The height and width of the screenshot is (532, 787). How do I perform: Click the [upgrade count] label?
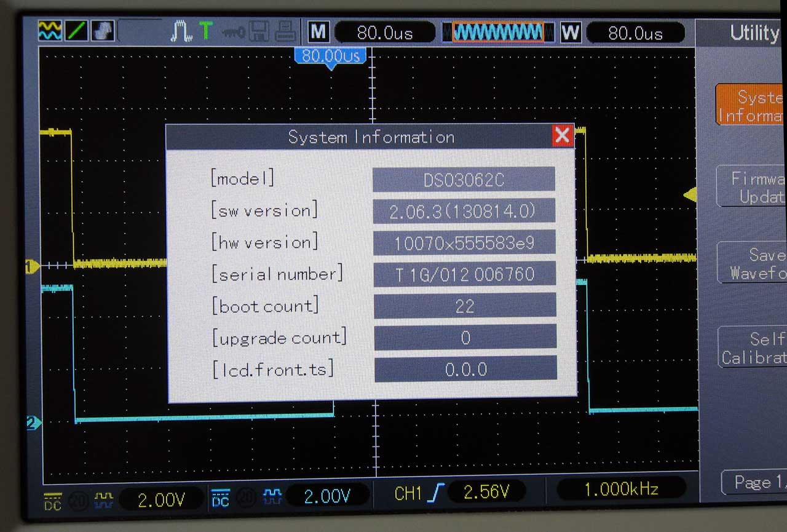tap(280, 337)
